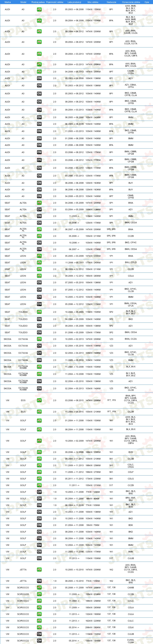Select petrol icon in SEAT ALTEA XL CCZB row
Screen dimensions: 153x644
coord(39,236)
